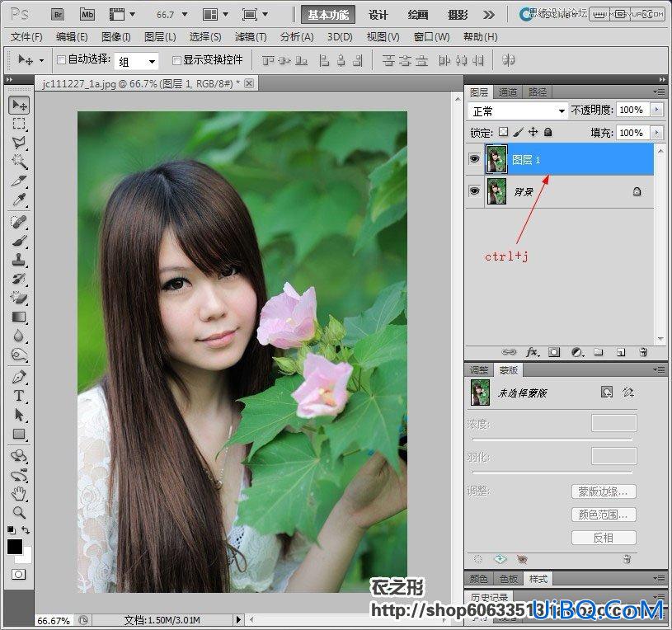The image size is (672, 630).
Task: Switch to the 基本功能 workspace
Action: coord(328,15)
